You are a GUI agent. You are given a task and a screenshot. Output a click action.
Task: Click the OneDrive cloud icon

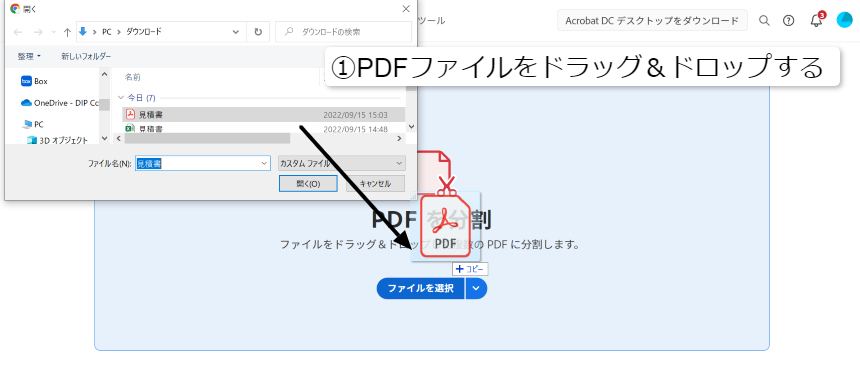click(x=26, y=103)
